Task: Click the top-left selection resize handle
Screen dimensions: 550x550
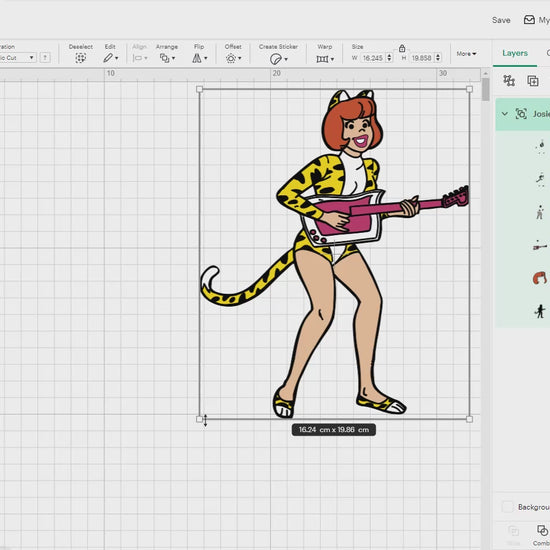Action: (200, 89)
